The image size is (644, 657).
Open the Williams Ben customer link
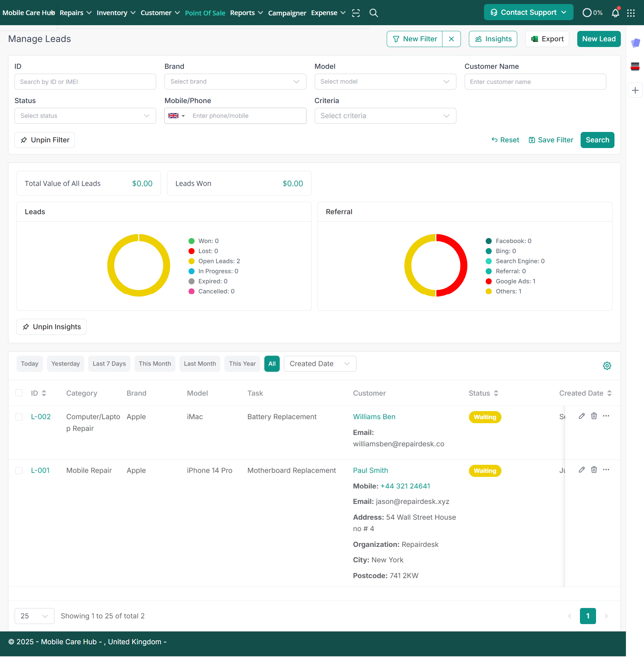tap(374, 417)
